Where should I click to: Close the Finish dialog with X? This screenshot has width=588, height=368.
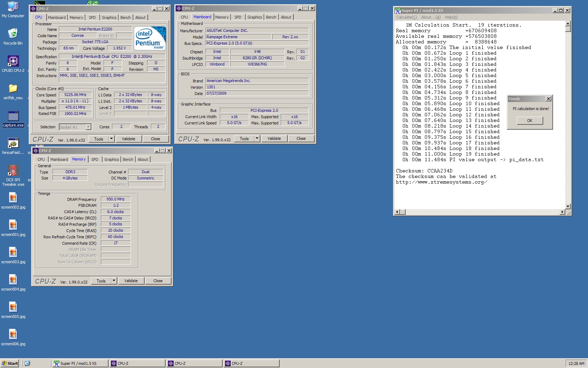(x=548, y=99)
